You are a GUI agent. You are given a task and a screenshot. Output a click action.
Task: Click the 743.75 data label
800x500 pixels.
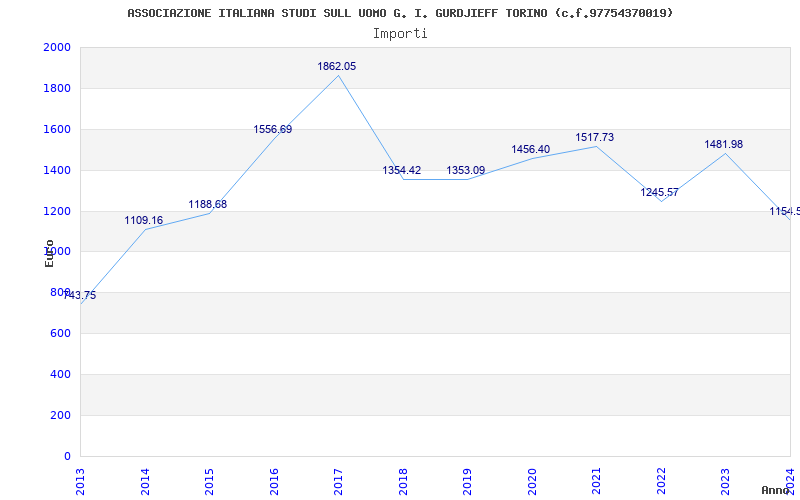(x=80, y=295)
